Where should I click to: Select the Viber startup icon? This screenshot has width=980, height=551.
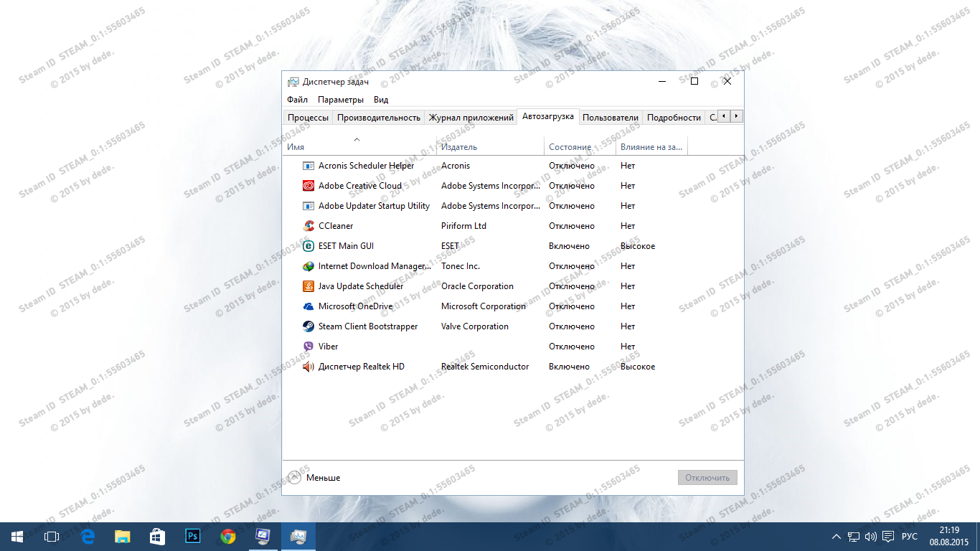pos(308,347)
